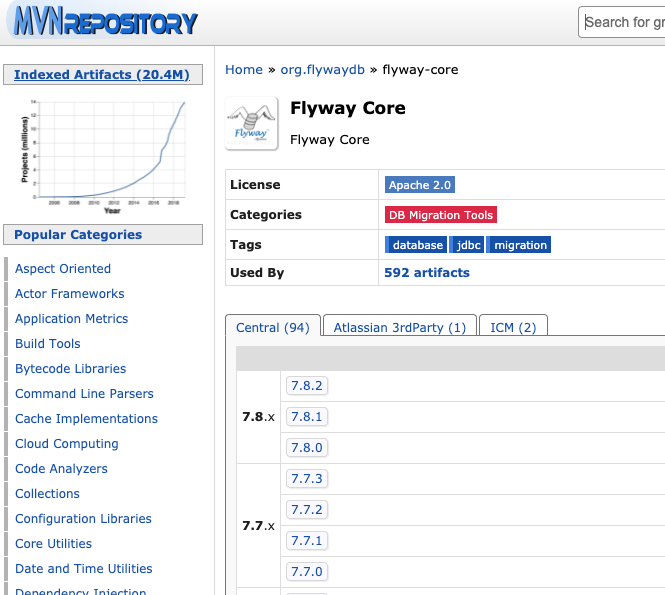Focus the search input field

622,22
